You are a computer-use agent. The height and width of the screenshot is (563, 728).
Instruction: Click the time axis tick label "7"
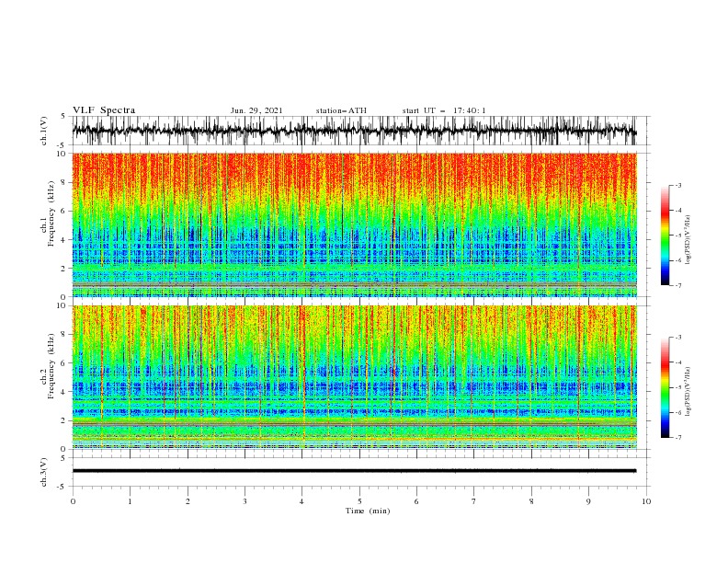pos(474,501)
